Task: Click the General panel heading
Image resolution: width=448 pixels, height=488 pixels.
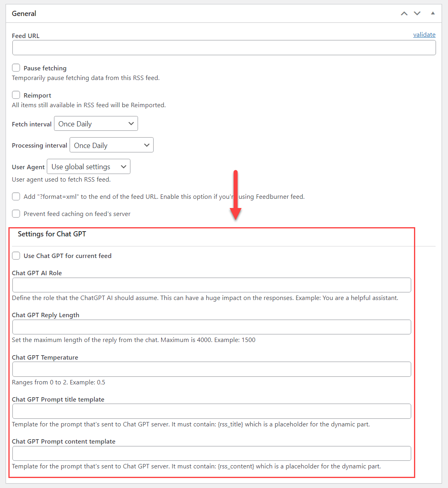Action: 24,14
